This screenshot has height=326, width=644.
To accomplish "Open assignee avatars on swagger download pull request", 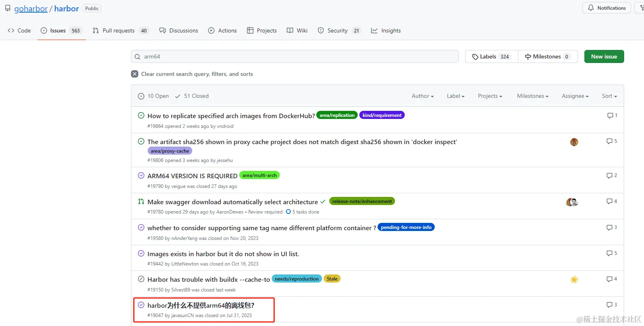I will pos(572,202).
